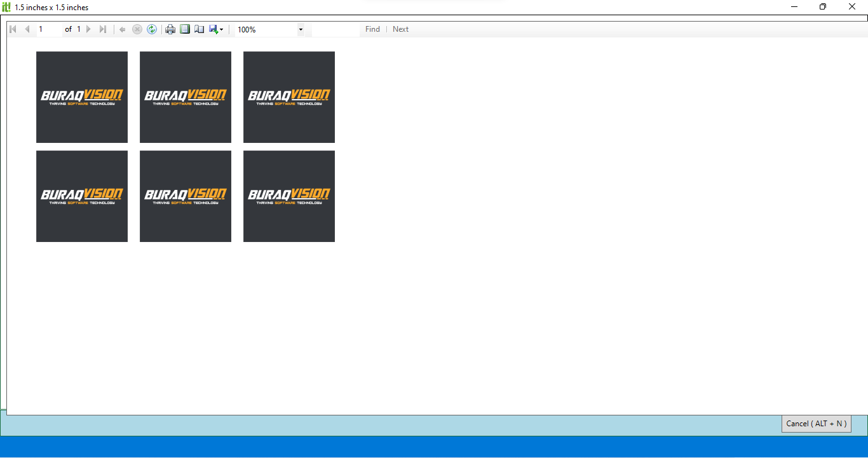
Task: Select the top-left BuraqVision logo label
Action: 82,97
